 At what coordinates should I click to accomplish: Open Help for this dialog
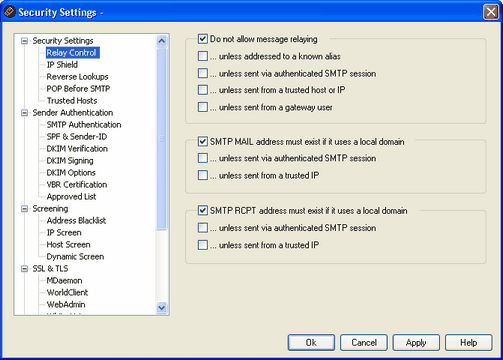[x=468, y=343]
